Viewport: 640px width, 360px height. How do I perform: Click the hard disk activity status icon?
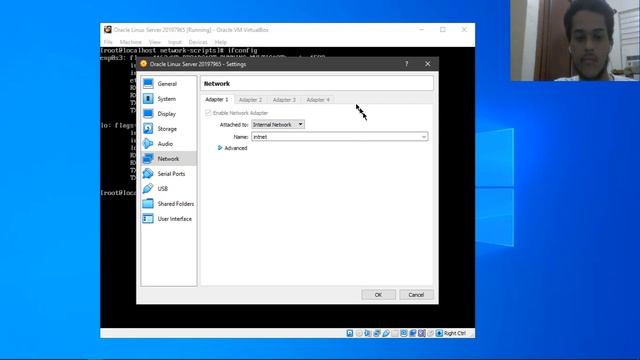click(350, 333)
